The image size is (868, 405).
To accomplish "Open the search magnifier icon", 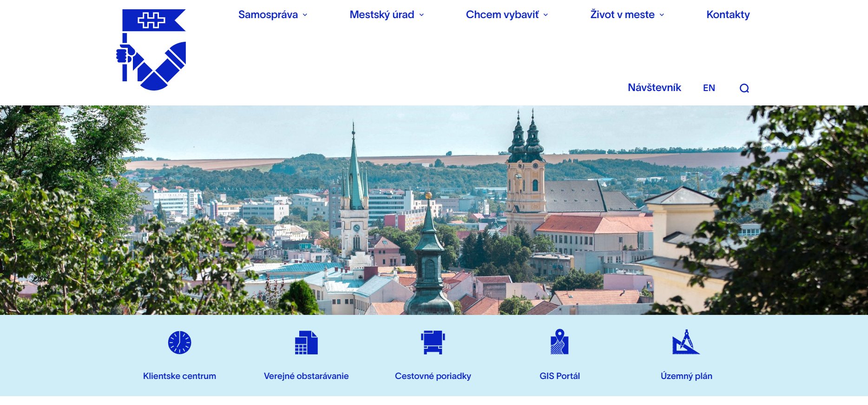I will 744,88.
